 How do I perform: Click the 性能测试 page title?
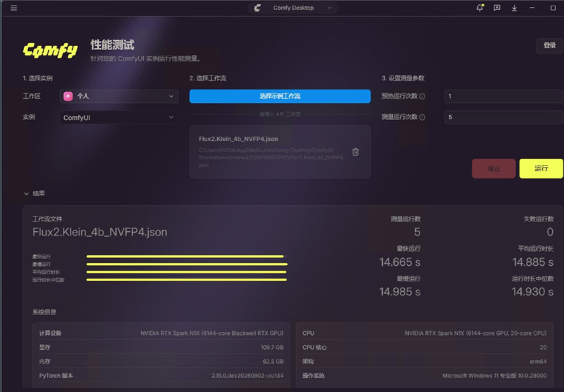click(112, 45)
